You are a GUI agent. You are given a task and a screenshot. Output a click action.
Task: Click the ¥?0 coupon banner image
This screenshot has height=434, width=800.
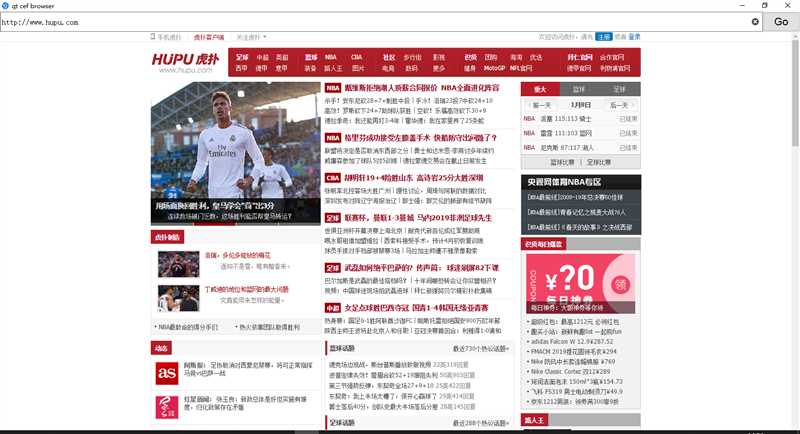[581, 283]
